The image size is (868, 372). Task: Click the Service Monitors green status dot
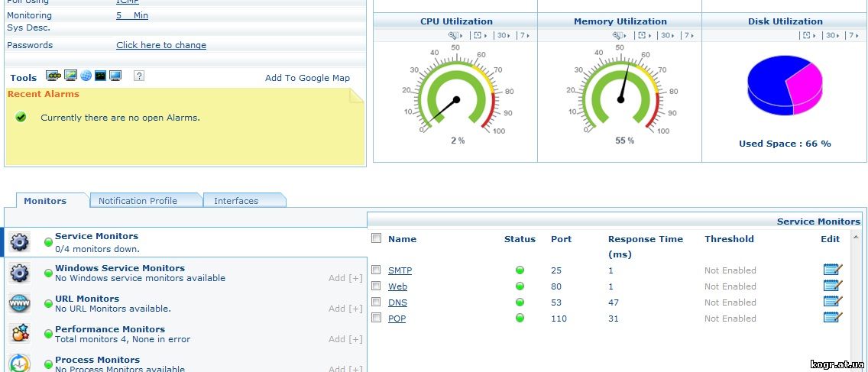(48, 242)
